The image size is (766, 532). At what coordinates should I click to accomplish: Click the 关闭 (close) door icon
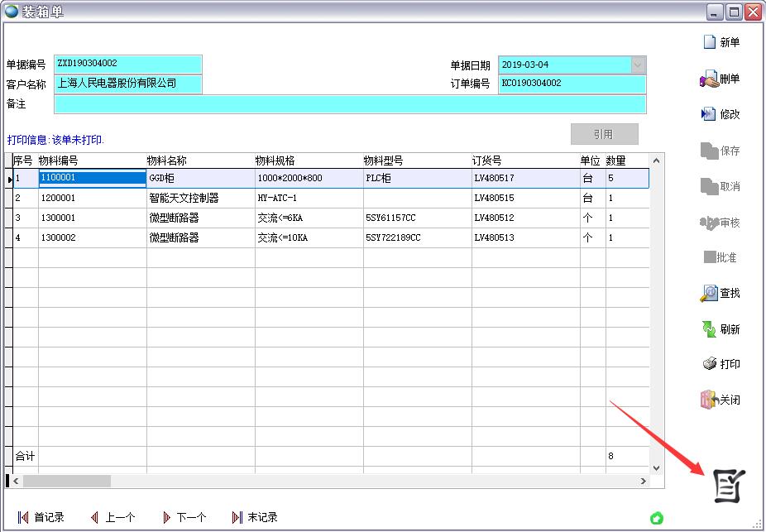pyautogui.click(x=709, y=400)
